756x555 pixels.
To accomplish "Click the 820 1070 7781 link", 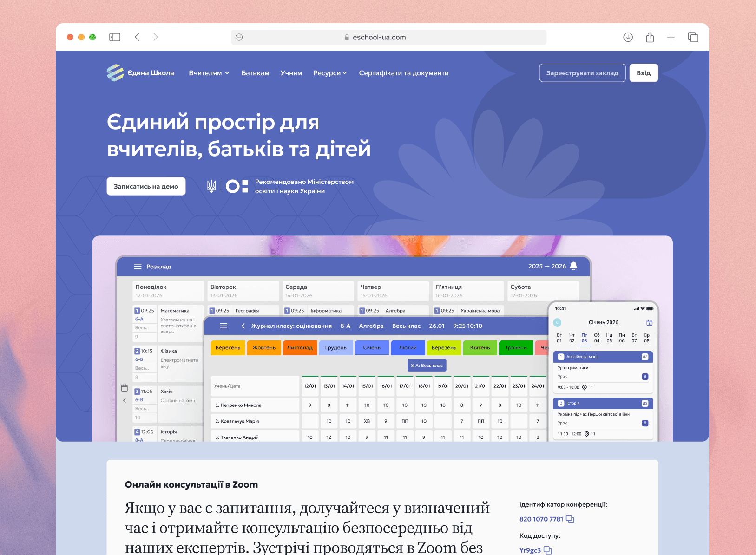I will coord(541,519).
